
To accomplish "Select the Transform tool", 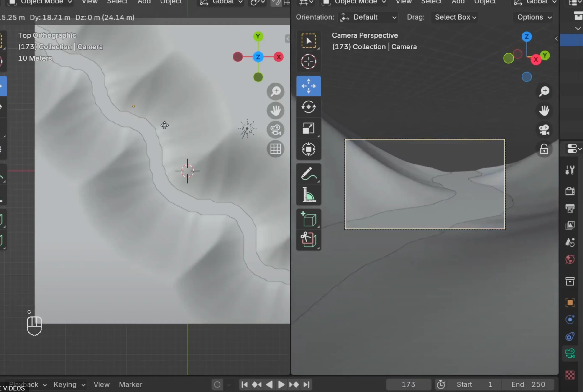I will coord(308,149).
